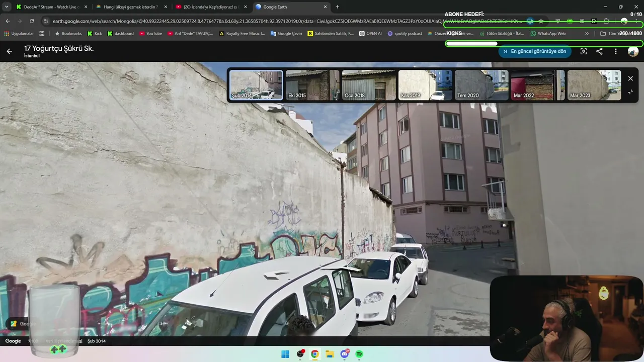Reload the current page
The width and height of the screenshot is (644, 362).
(32, 21)
